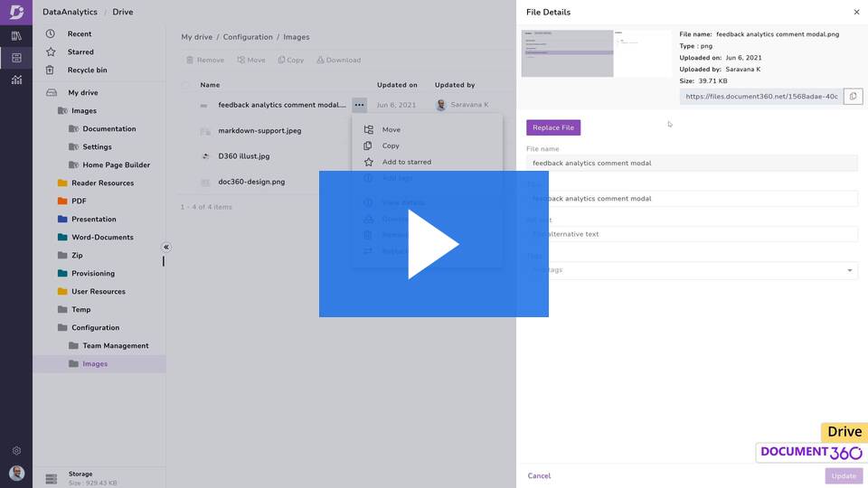
Task: Open the Temp folder
Action: click(80, 310)
